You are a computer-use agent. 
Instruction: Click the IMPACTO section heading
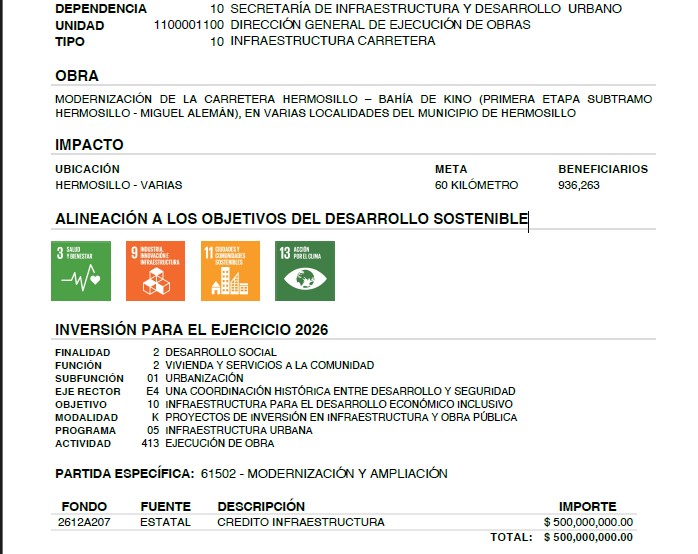89,145
